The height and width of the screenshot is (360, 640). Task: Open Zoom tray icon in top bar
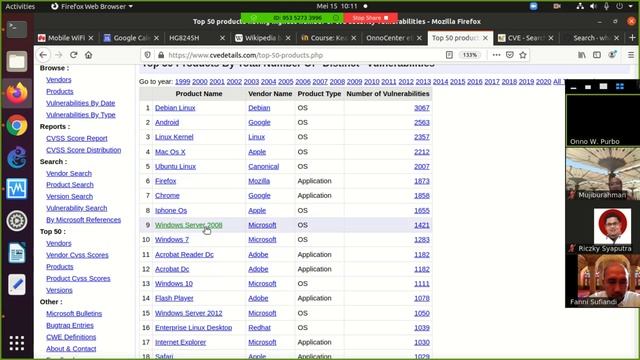533,6
